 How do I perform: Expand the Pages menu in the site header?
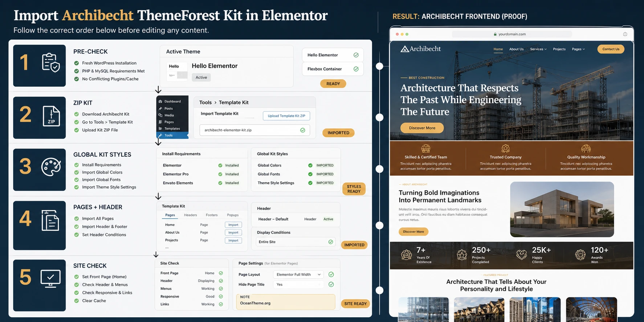tap(578, 49)
